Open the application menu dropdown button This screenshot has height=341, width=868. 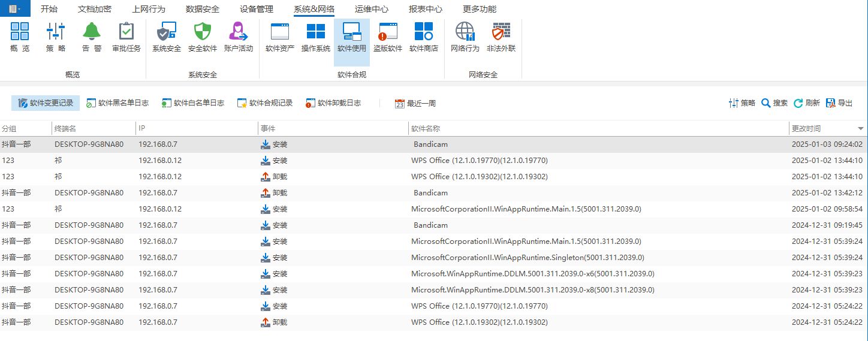(15, 9)
